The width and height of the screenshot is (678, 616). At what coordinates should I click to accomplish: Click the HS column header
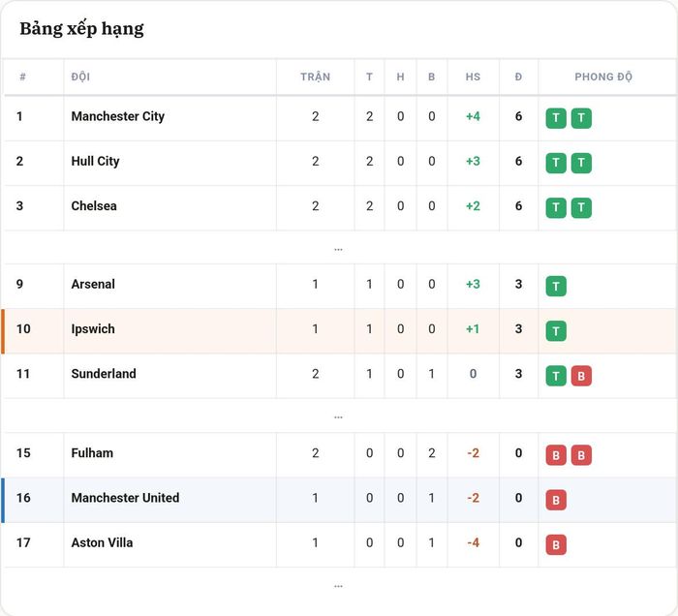(x=473, y=77)
